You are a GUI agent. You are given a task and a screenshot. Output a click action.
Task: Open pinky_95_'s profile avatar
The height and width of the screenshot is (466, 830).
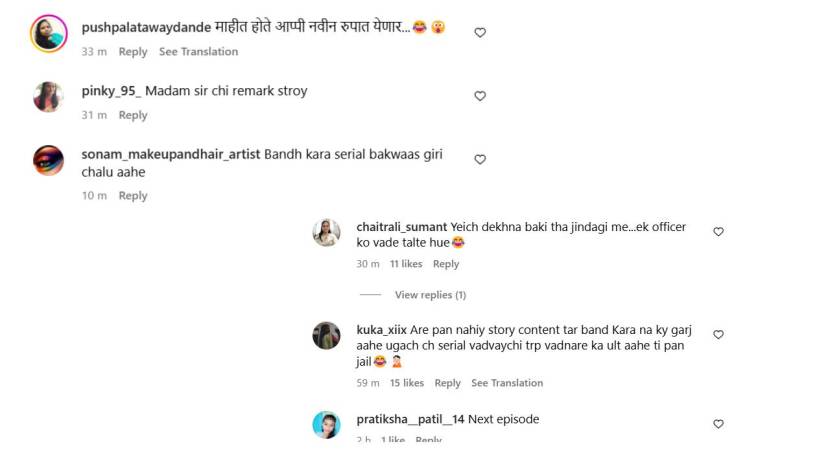[49, 97]
